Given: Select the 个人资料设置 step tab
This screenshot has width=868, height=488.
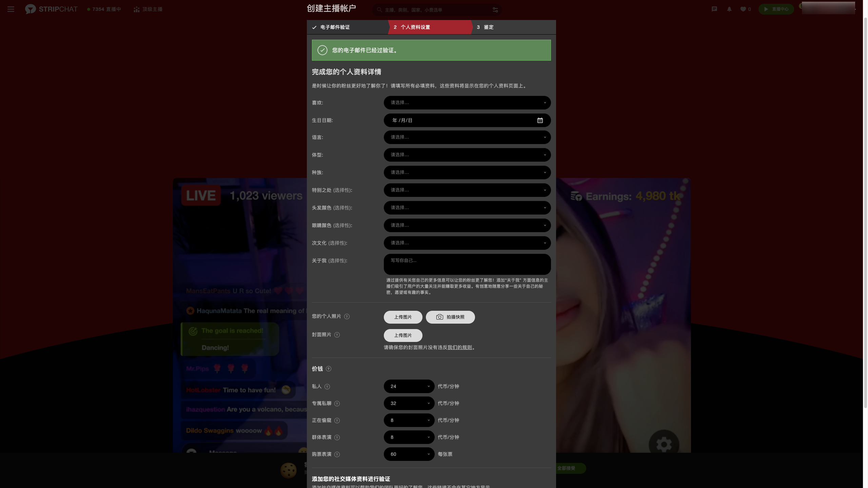Looking at the screenshot, I should [430, 27].
